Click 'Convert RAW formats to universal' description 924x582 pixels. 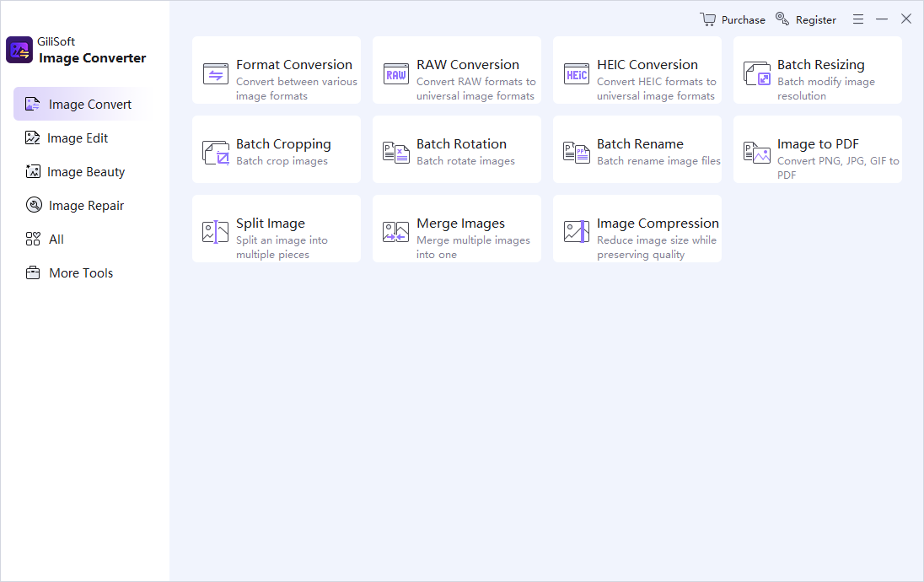(x=476, y=89)
